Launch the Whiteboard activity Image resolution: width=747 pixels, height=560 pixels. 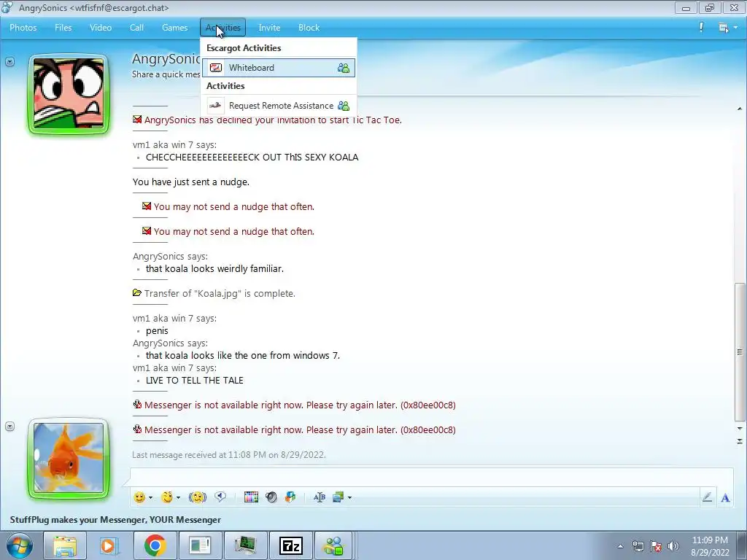click(x=279, y=68)
